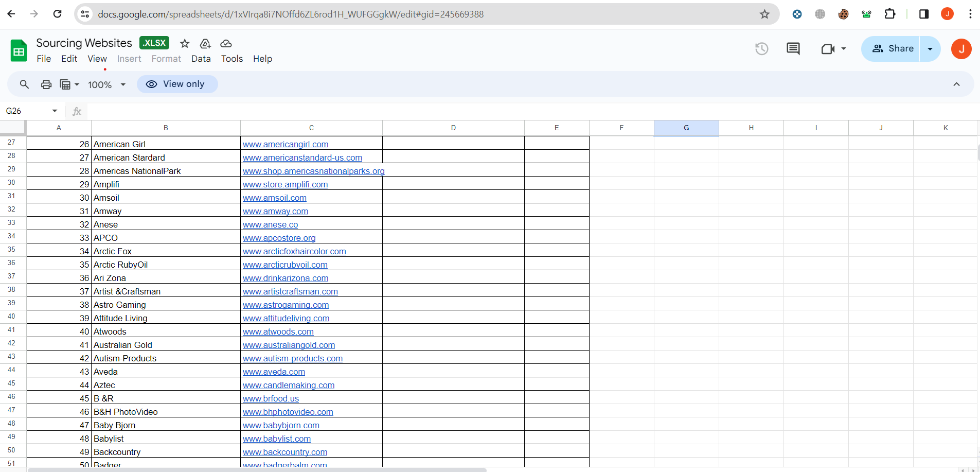Image resolution: width=980 pixels, height=472 pixels.
Task: Open the Data menu
Action: [x=201, y=59]
